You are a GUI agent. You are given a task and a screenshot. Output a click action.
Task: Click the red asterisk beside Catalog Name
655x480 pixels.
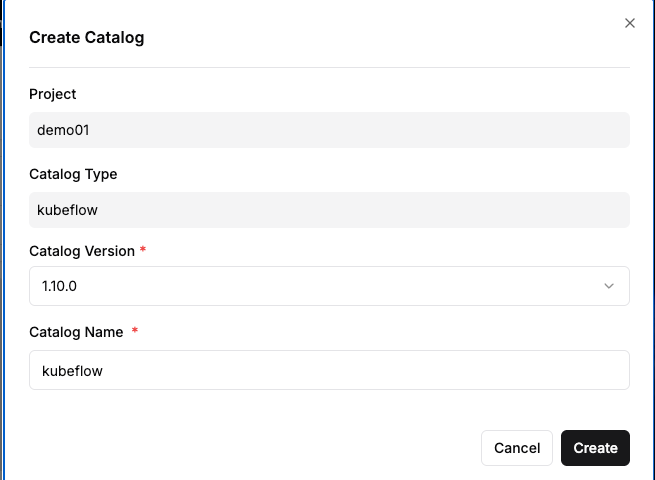135,330
